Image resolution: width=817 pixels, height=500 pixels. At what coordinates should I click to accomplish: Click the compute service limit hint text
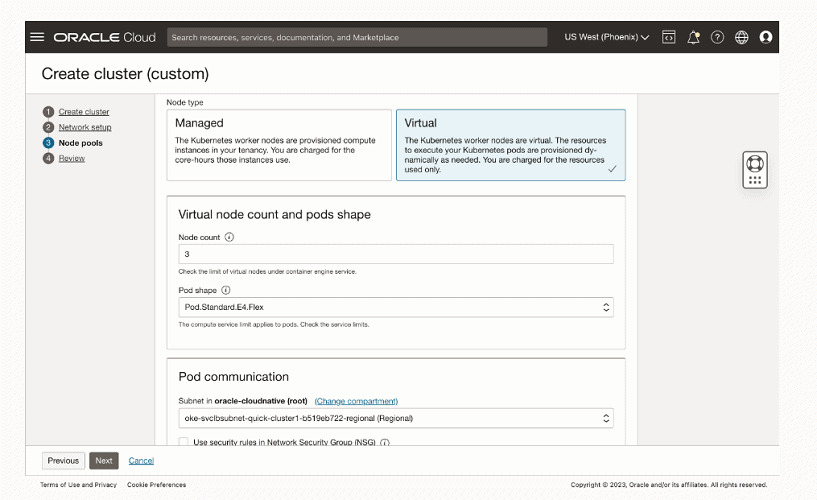pyautogui.click(x=274, y=324)
